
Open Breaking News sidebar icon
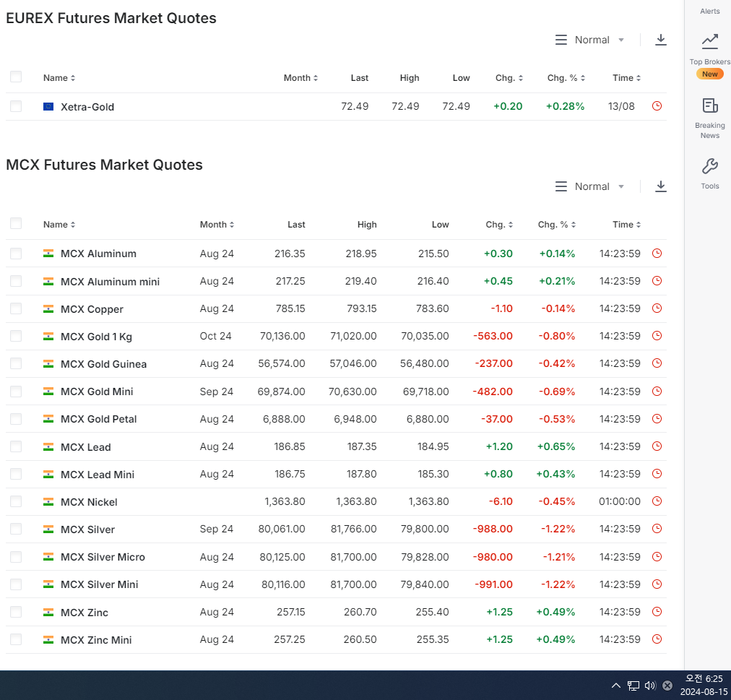coord(709,106)
